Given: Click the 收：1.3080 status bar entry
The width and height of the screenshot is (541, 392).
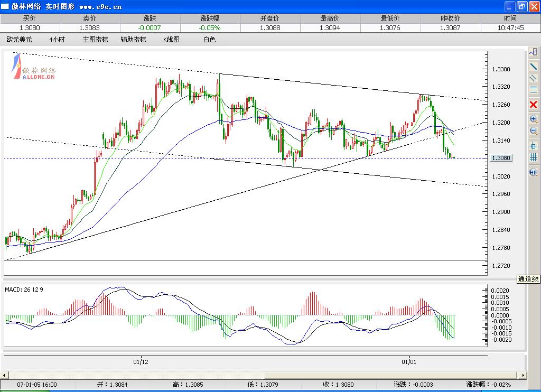Looking at the screenshot, I should click(x=338, y=385).
